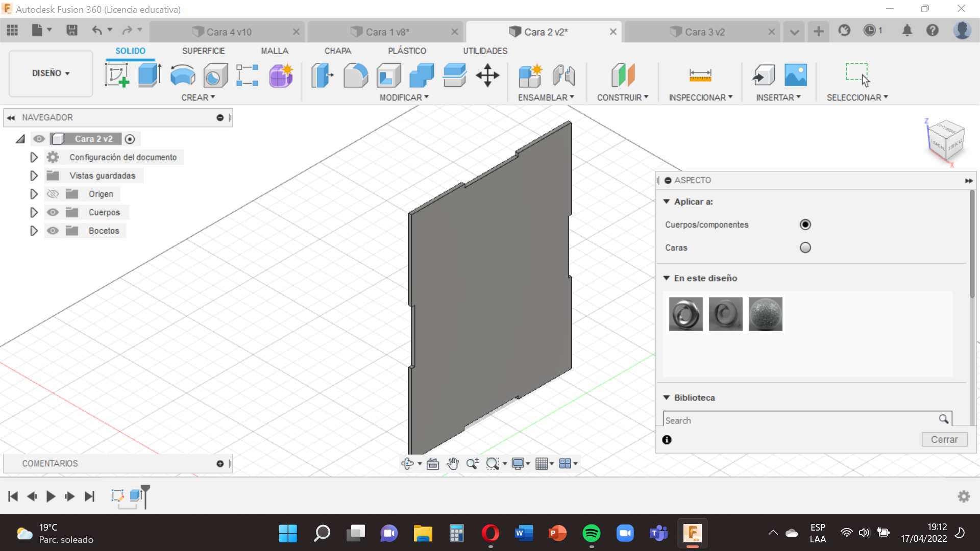Hide the Cuerpos folder
The width and height of the screenshot is (980, 551).
pyautogui.click(x=53, y=212)
